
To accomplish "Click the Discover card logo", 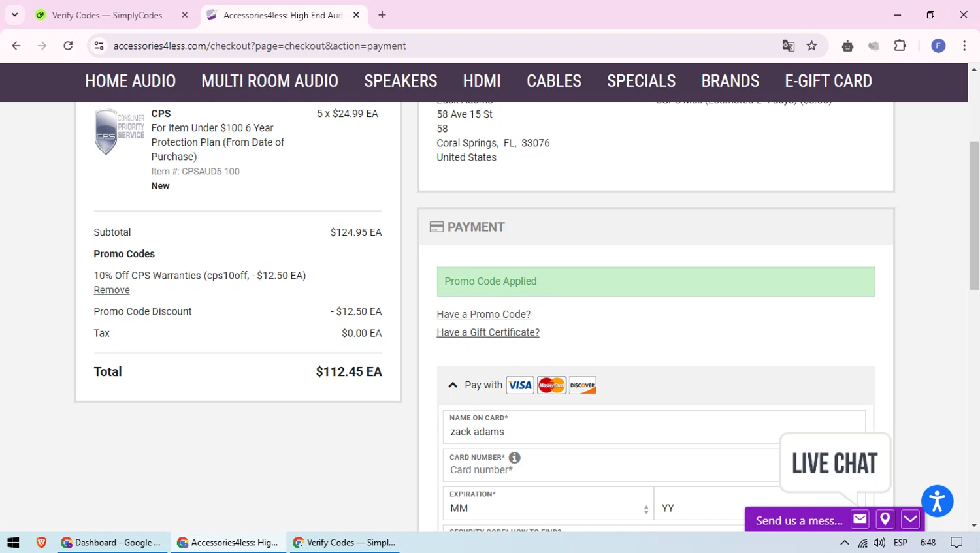I will click(583, 385).
